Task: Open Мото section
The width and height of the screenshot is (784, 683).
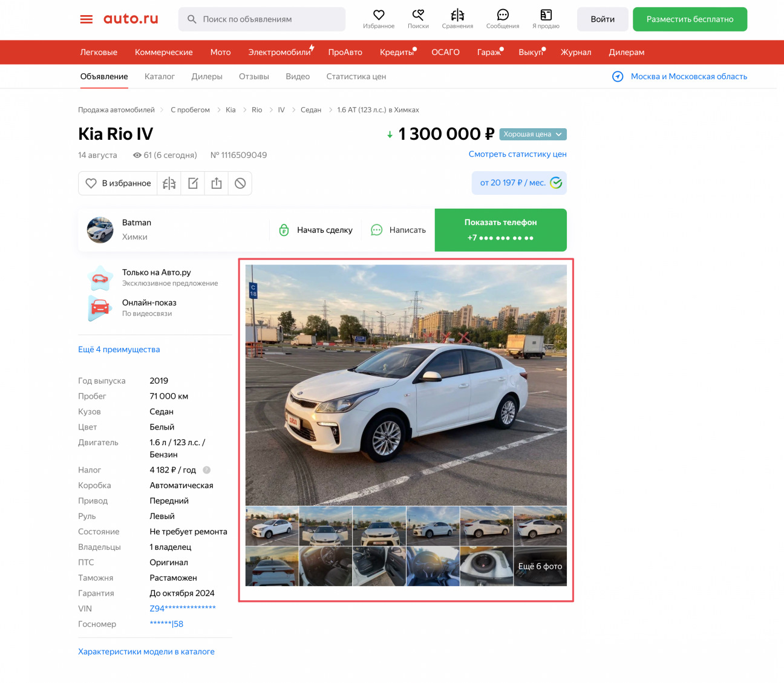Action: (220, 52)
